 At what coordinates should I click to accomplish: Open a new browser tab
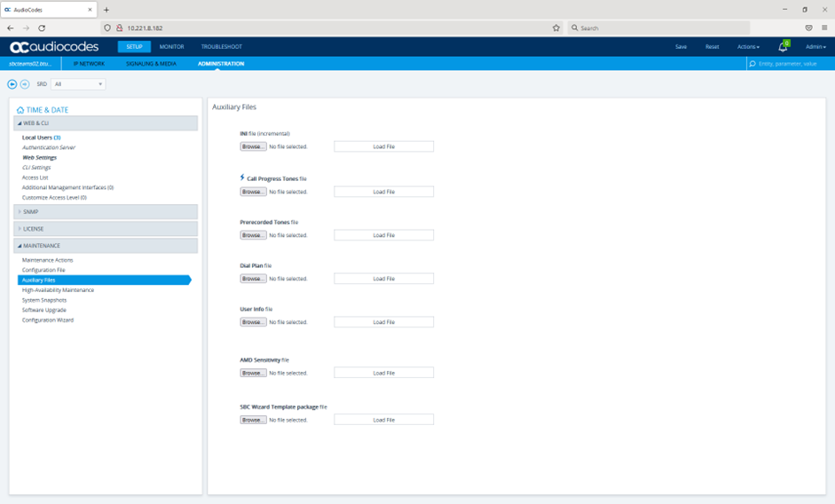click(x=106, y=10)
